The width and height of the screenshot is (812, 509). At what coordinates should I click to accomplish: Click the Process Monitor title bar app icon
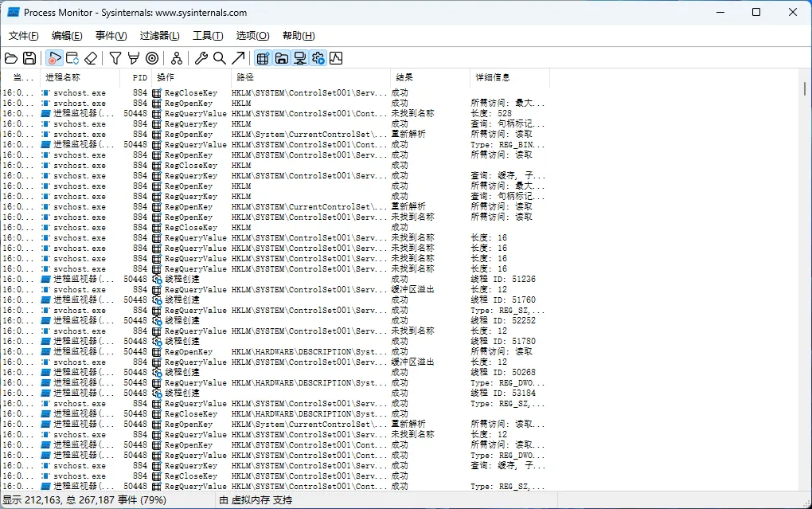tap(14, 13)
